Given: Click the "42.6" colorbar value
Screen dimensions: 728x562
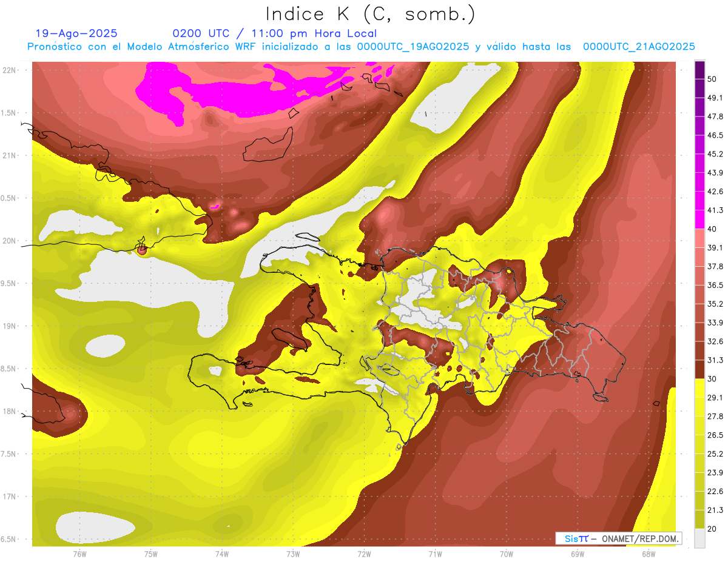Looking at the screenshot, I should [x=715, y=192].
